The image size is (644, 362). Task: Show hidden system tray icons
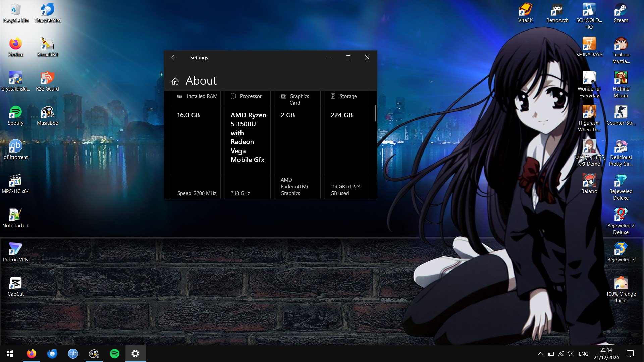[541, 354]
